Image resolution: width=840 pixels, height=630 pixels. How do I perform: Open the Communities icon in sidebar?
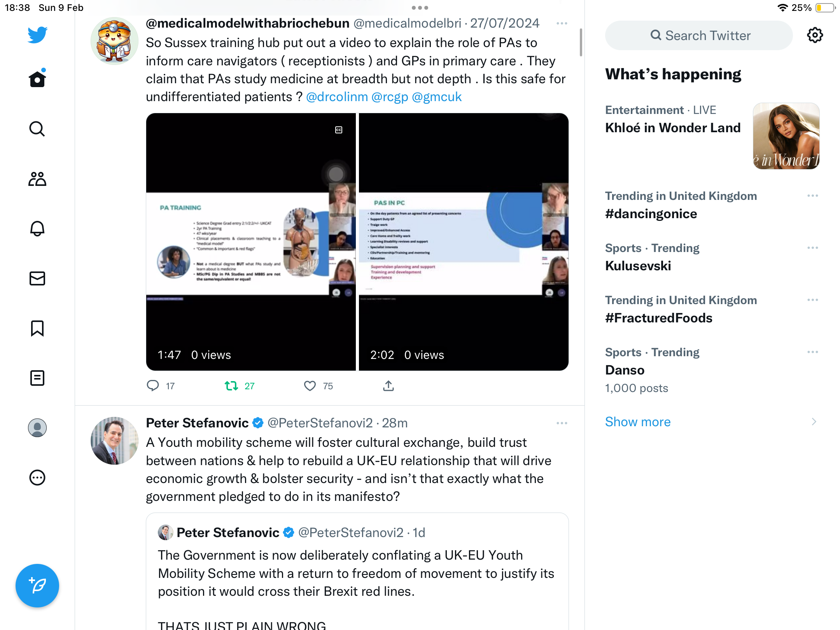tap(37, 179)
